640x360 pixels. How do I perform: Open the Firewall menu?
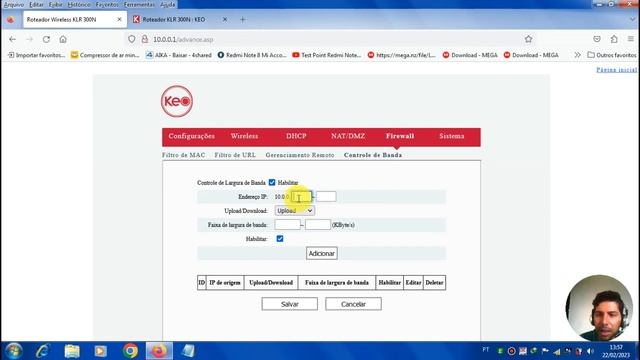click(x=400, y=136)
